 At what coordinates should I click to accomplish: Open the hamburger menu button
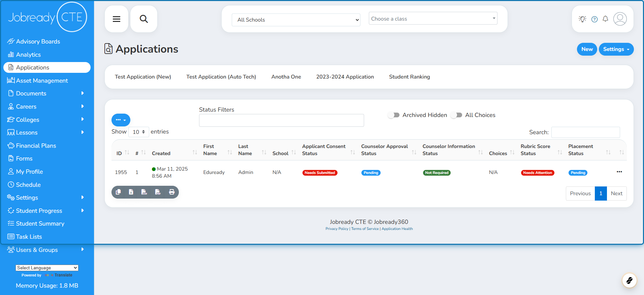pos(117,19)
